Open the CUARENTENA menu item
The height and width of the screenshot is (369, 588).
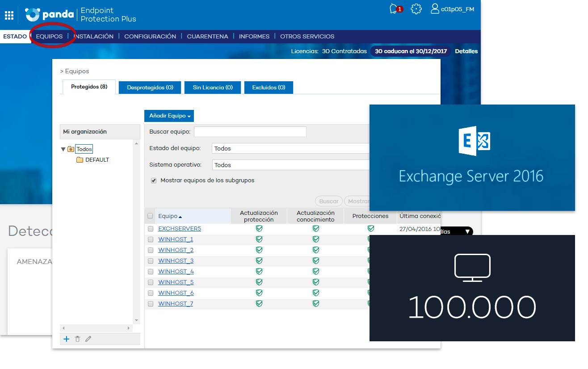207,37
